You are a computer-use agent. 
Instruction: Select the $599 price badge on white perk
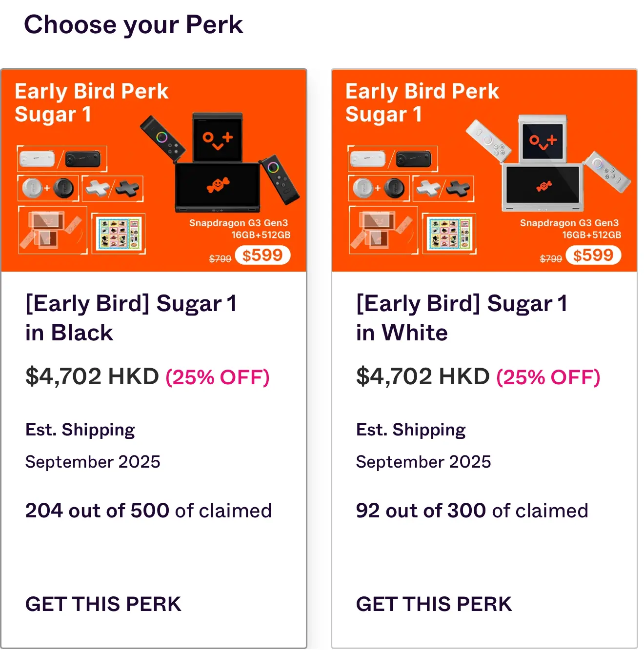pos(593,255)
